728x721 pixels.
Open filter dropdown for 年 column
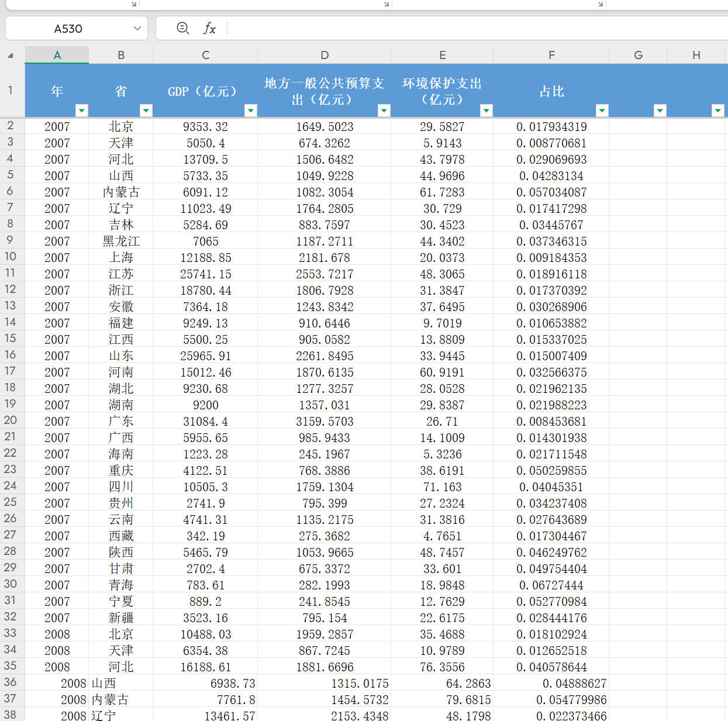82,111
